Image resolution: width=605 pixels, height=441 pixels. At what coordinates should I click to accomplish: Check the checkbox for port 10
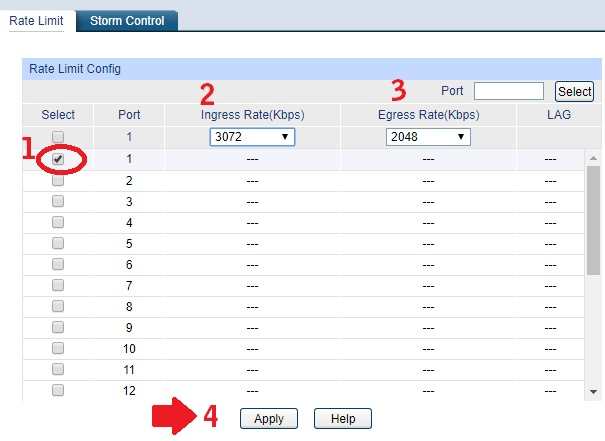click(x=58, y=348)
